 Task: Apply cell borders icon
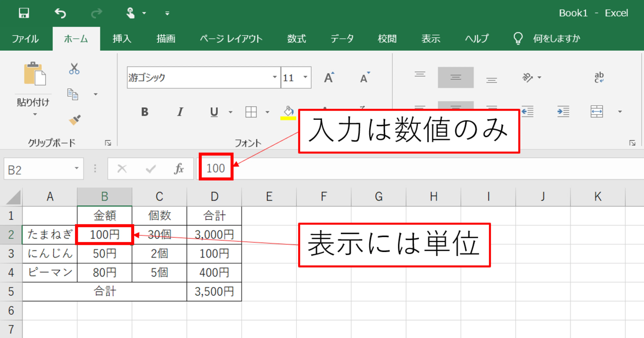(x=251, y=112)
